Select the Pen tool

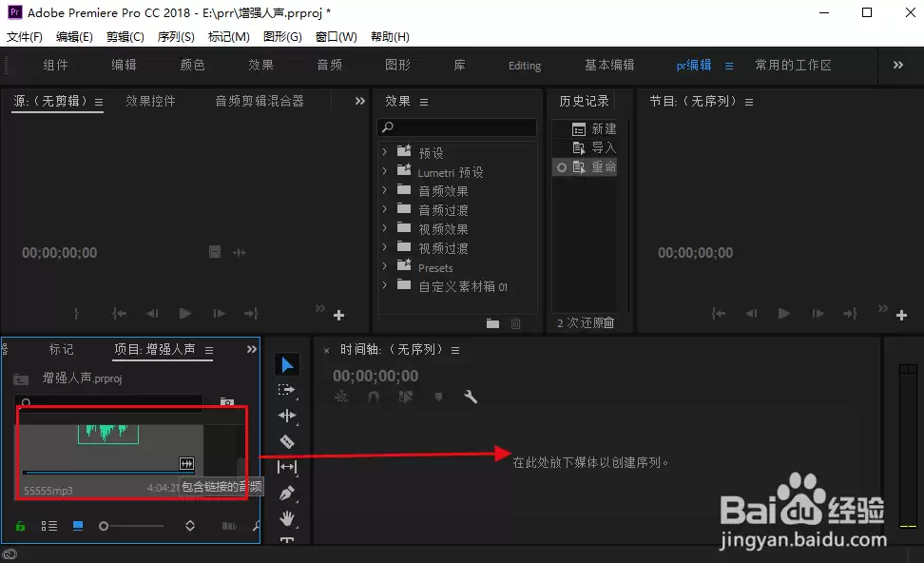point(287,493)
